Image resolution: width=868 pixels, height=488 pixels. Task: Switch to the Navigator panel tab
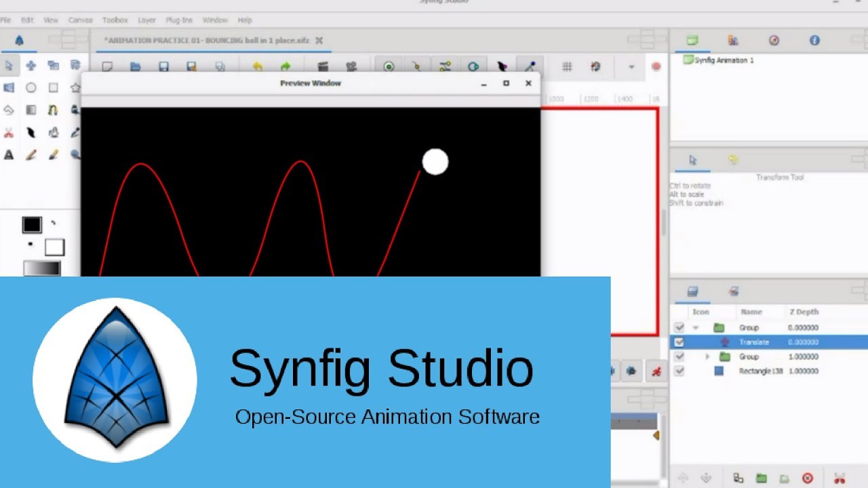click(x=774, y=41)
